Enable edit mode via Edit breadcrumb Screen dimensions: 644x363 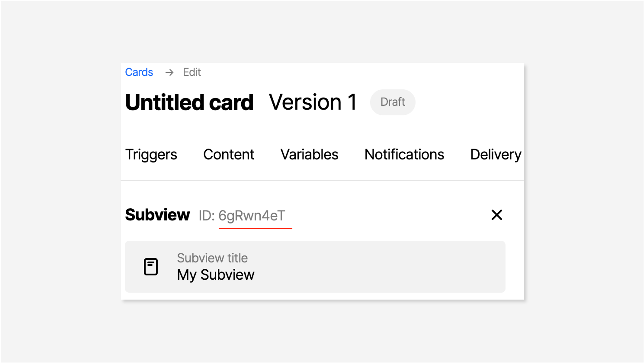tap(192, 72)
